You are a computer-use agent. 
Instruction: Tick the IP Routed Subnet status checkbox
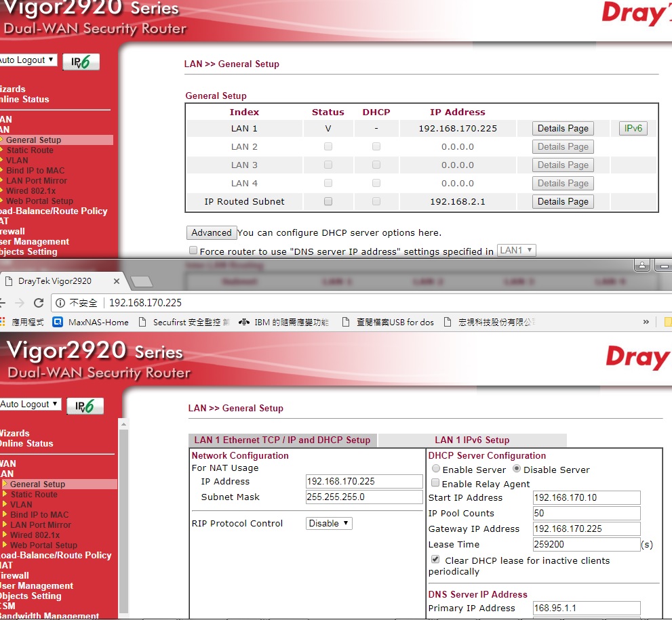tap(328, 201)
